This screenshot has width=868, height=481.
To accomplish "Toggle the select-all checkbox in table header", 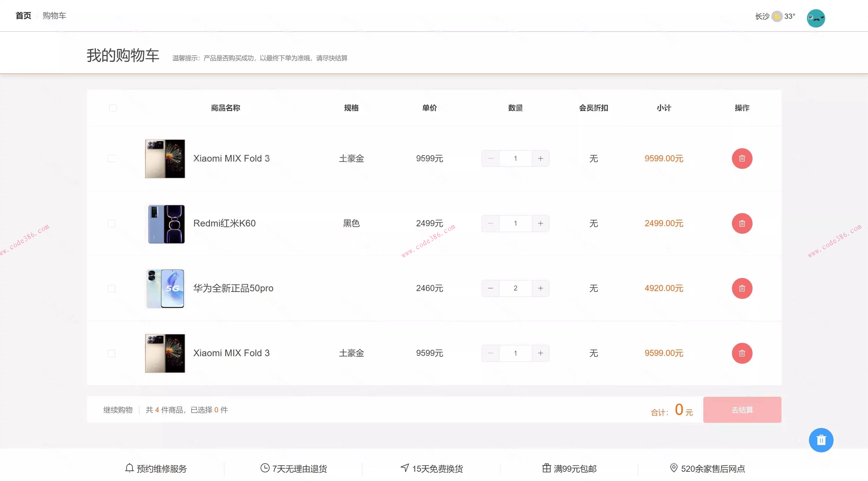I will click(x=113, y=108).
